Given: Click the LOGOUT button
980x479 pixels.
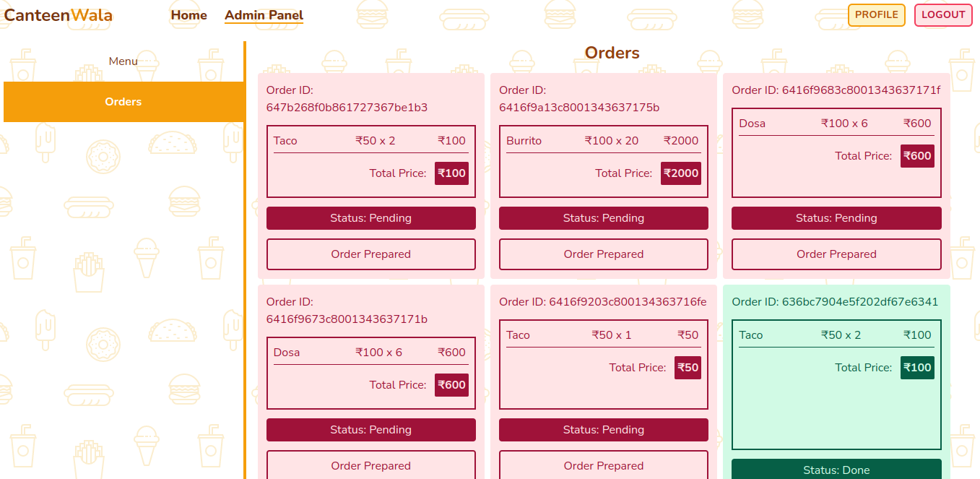Looking at the screenshot, I should coord(943,14).
